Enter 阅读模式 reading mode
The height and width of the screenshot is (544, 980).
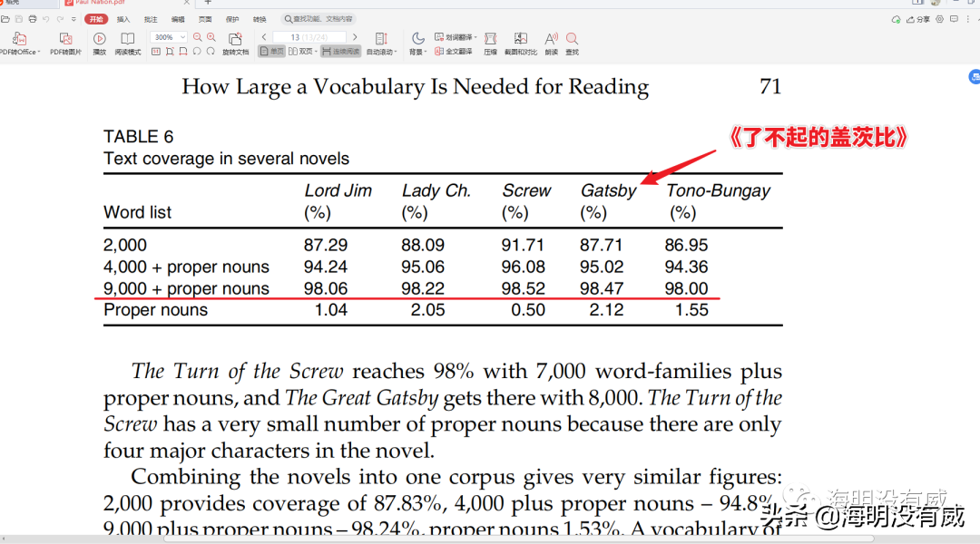[128, 44]
